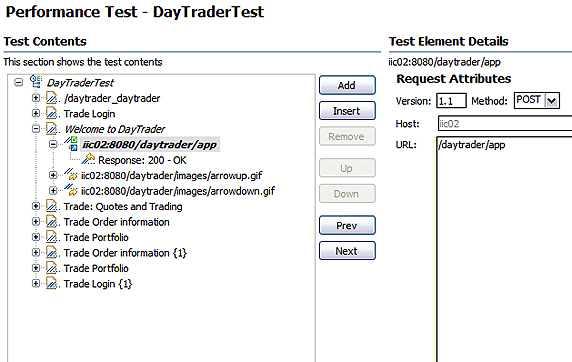Collapse the Welcome to DayTrader page node
The width and height of the screenshot is (572, 362).
pos(36,128)
